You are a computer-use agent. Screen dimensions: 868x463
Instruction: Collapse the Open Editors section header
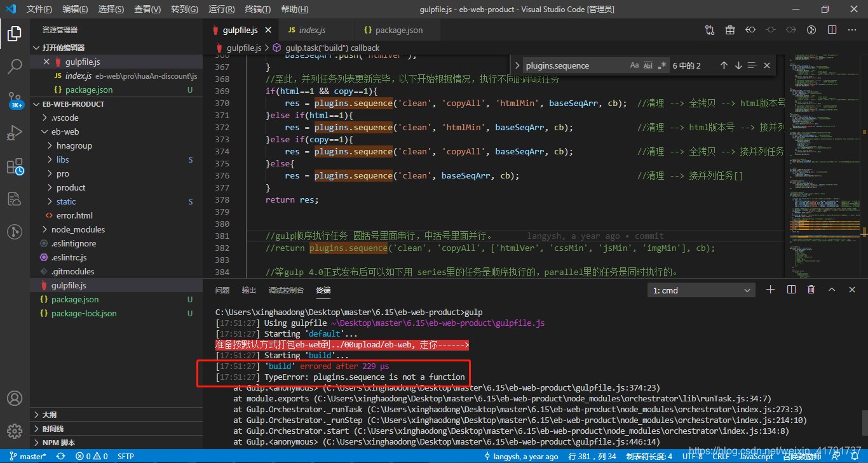(116, 48)
